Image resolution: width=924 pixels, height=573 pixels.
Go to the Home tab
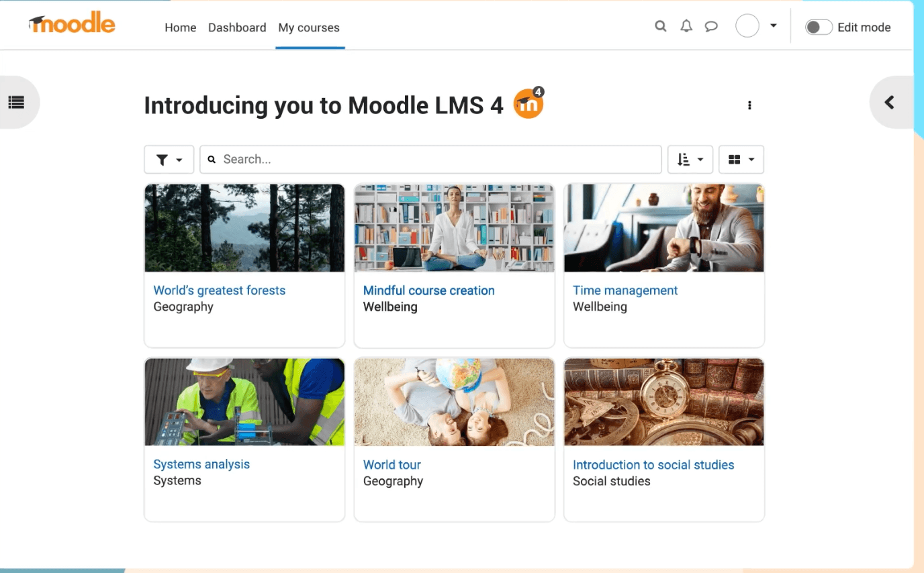point(181,28)
